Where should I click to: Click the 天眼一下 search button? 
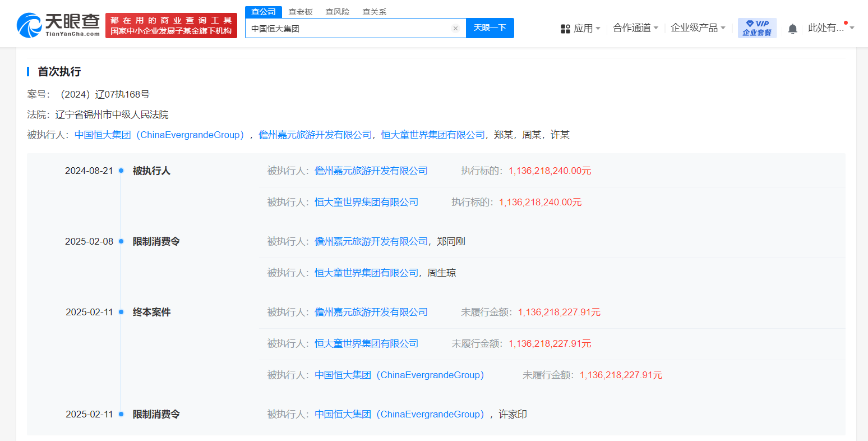[x=490, y=28]
